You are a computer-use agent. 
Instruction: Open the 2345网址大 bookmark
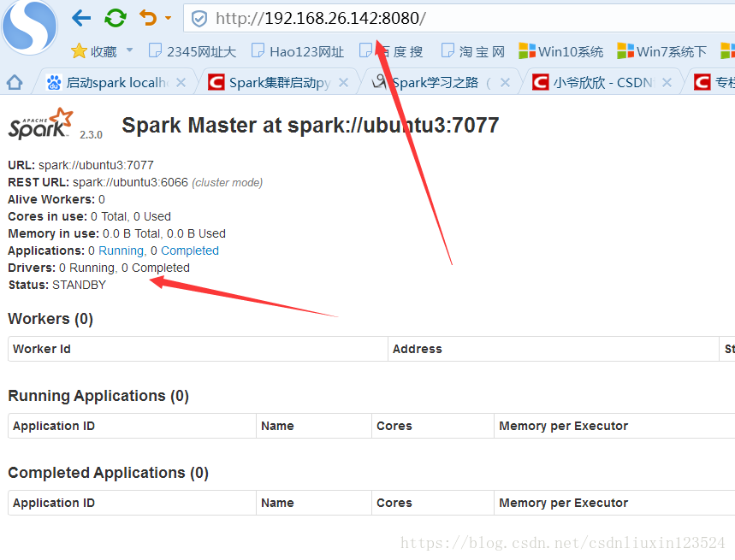coord(193,51)
